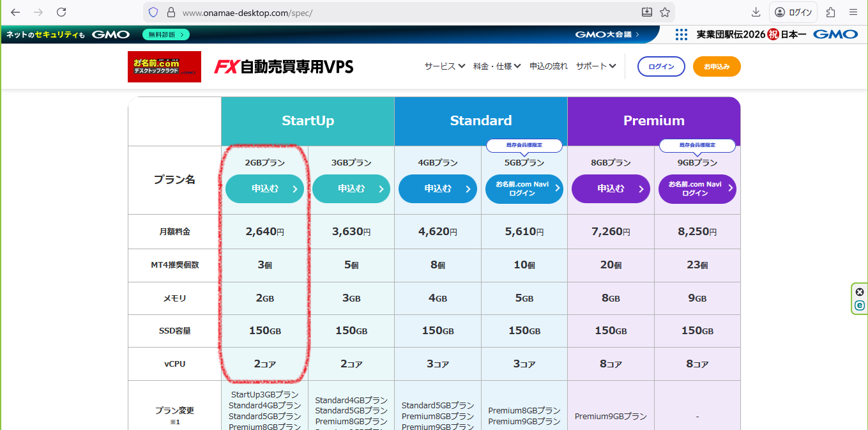Click the onamae.com Desktop Cloud logo

(x=164, y=66)
